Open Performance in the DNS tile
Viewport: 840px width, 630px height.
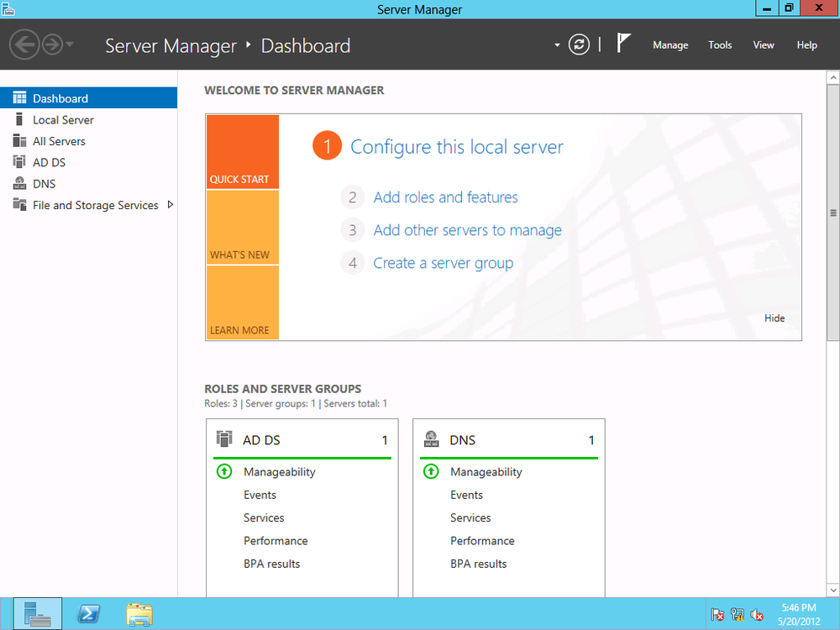click(482, 541)
